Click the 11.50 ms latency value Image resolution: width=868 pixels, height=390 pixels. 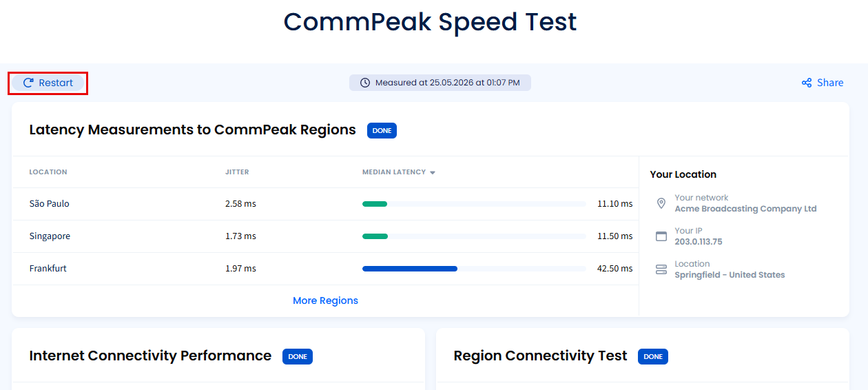[x=614, y=236]
